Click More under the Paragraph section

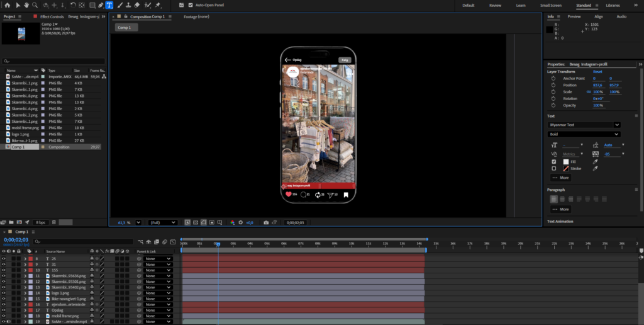point(560,209)
